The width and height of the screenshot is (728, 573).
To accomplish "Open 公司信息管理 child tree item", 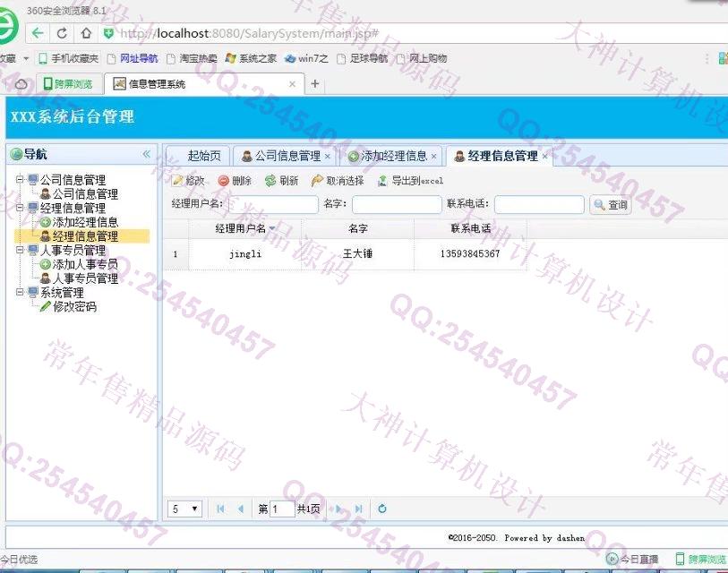I will 79,193.
